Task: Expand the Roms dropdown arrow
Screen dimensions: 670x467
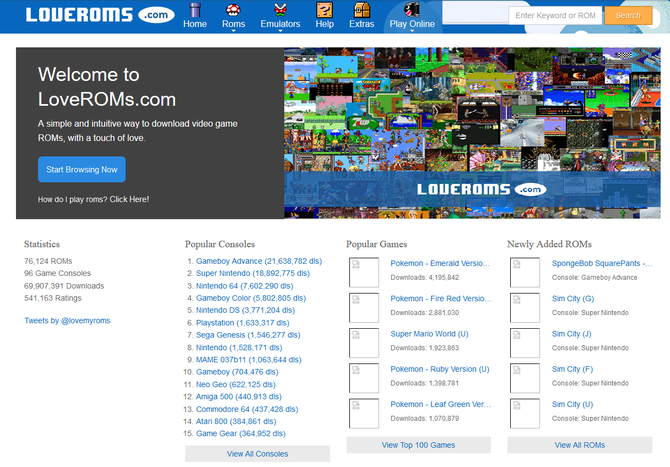Action: pos(233,31)
